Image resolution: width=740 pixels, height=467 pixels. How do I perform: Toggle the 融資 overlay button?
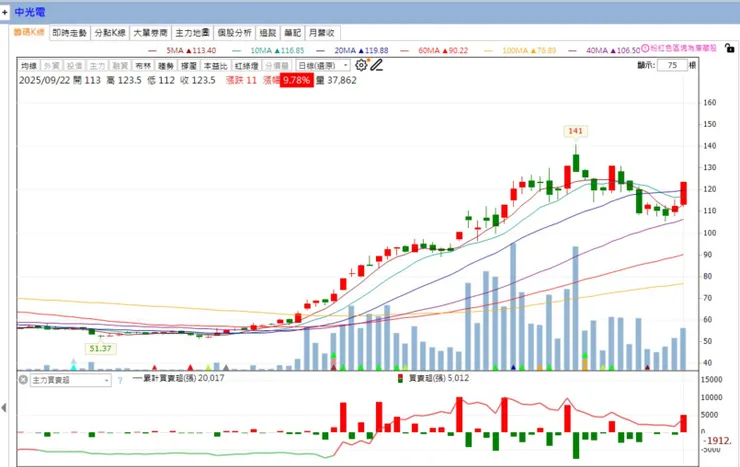(x=120, y=66)
